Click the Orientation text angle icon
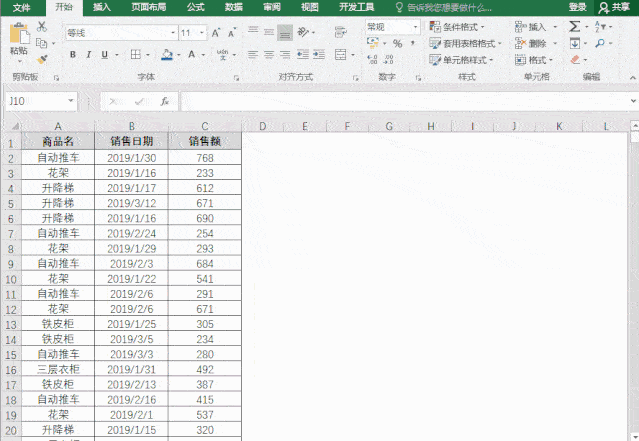This screenshot has height=441, width=639. [x=303, y=32]
